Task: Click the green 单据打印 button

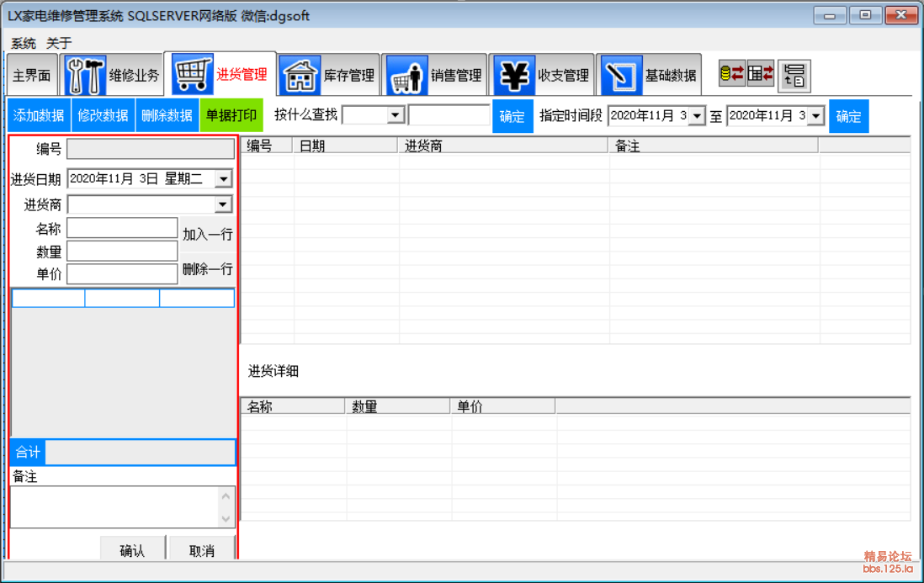Action: 231,116
